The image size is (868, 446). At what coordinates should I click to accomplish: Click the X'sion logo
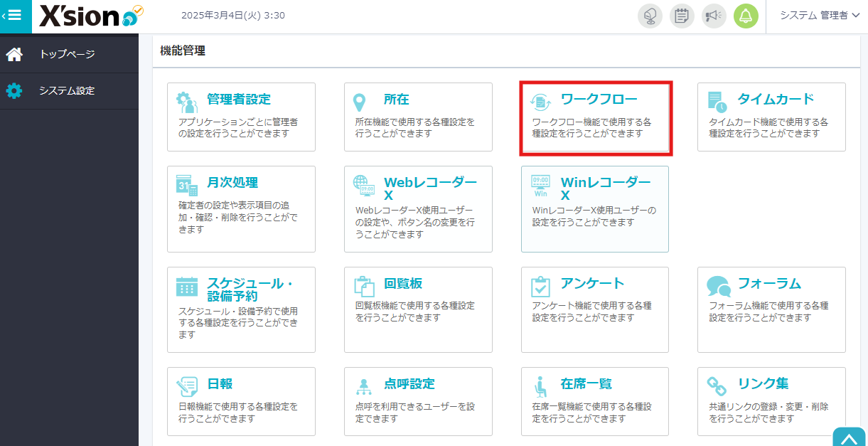click(x=91, y=16)
